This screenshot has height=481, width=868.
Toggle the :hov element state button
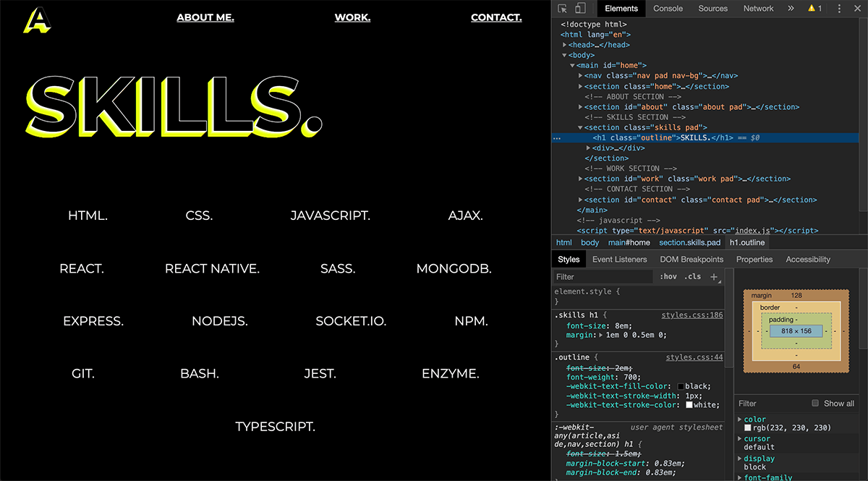click(x=668, y=276)
